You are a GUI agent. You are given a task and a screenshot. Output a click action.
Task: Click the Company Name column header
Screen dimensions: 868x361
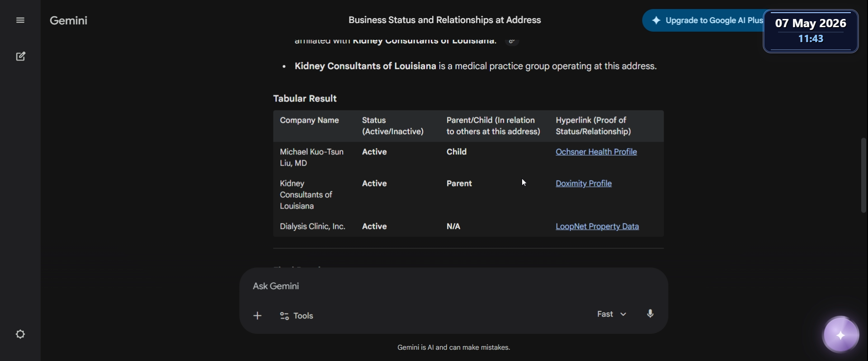310,120
